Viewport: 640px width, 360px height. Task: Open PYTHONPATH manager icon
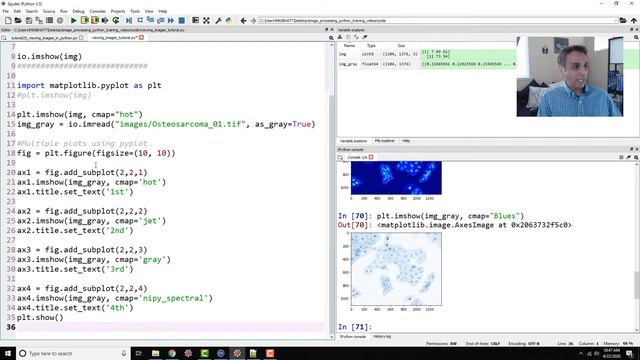pyautogui.click(x=229, y=20)
